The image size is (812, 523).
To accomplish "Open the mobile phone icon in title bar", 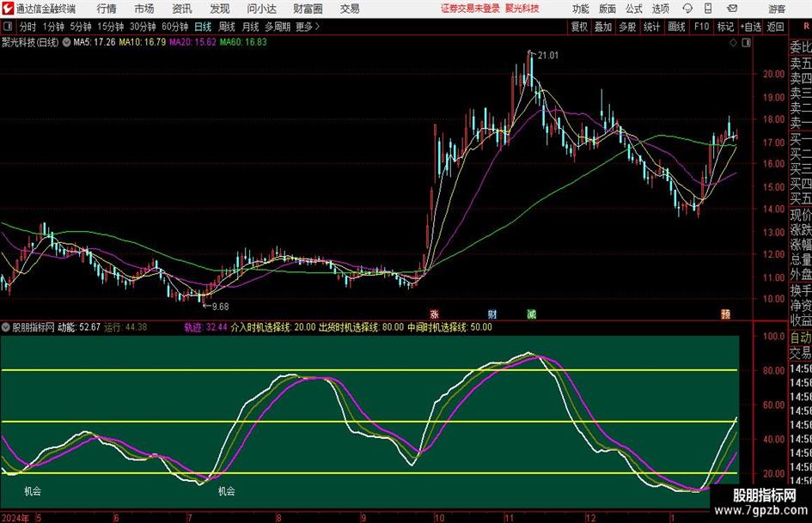I will [x=708, y=9].
